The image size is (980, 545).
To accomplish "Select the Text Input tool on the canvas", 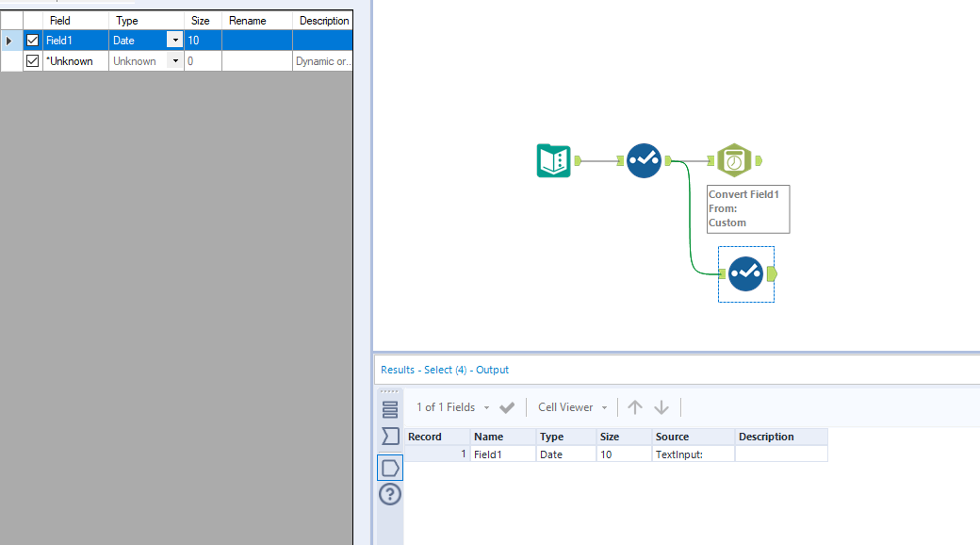I will 553,160.
